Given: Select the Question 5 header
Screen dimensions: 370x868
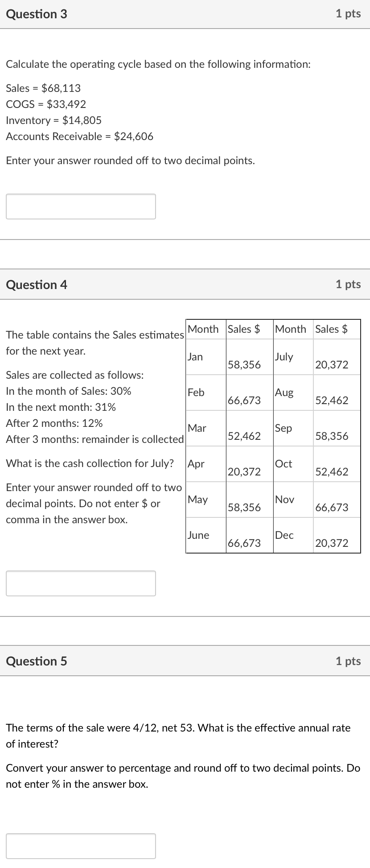Looking at the screenshot, I should 37,661.
